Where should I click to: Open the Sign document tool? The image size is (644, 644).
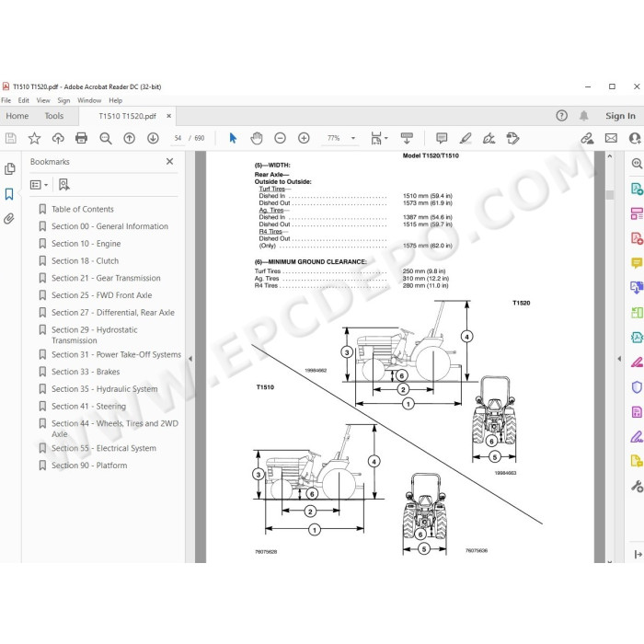(x=489, y=138)
